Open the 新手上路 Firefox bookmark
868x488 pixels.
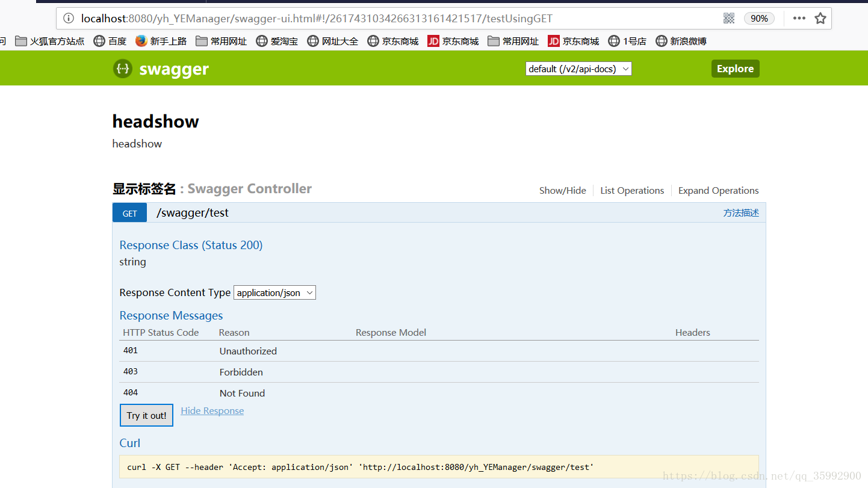point(161,41)
